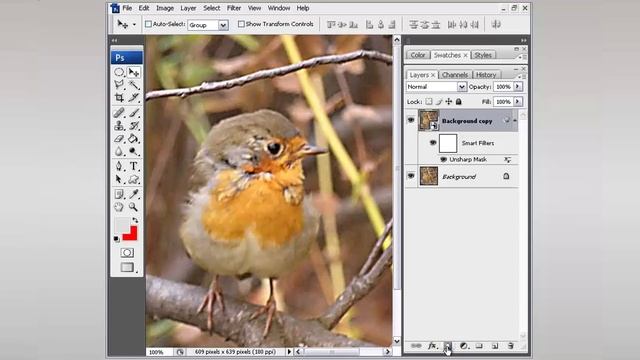Click the Add layer mask icon
The width and height of the screenshot is (640, 360).
pyautogui.click(x=448, y=346)
